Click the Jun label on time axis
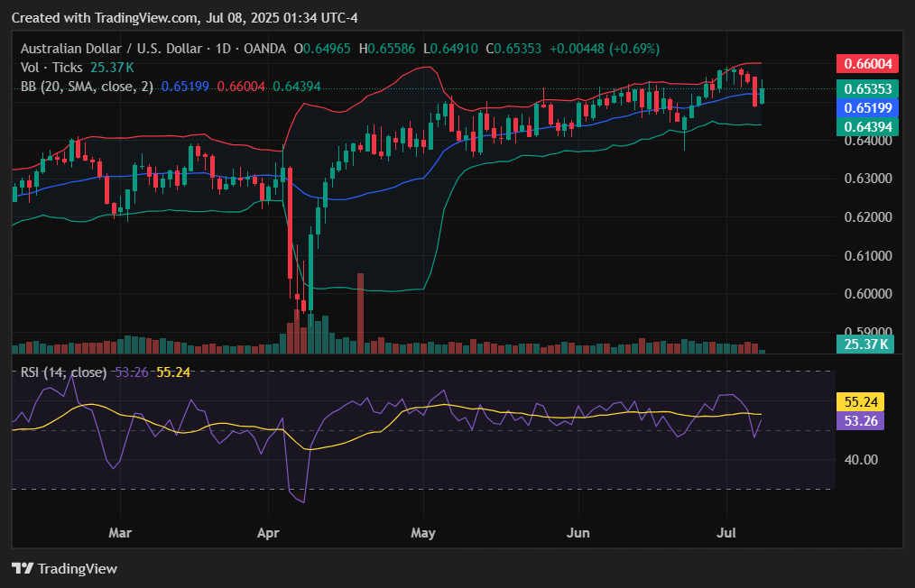Screen dimensions: 915x588 click(578, 533)
